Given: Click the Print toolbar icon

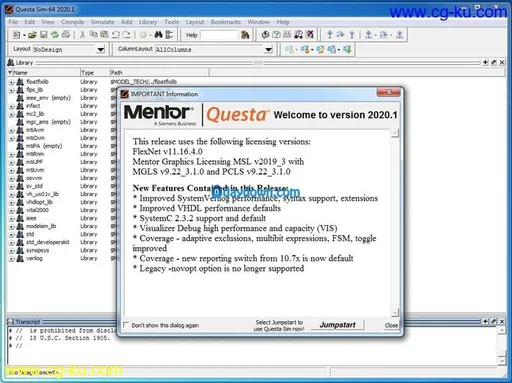Looking at the screenshot, I should [x=66, y=35].
